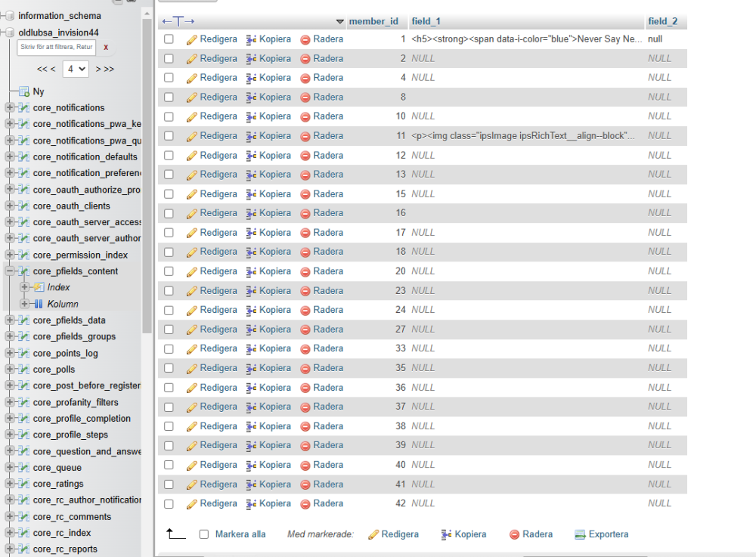The image size is (756, 557).
Task: Click in the table filter input field
Action: tap(57, 47)
